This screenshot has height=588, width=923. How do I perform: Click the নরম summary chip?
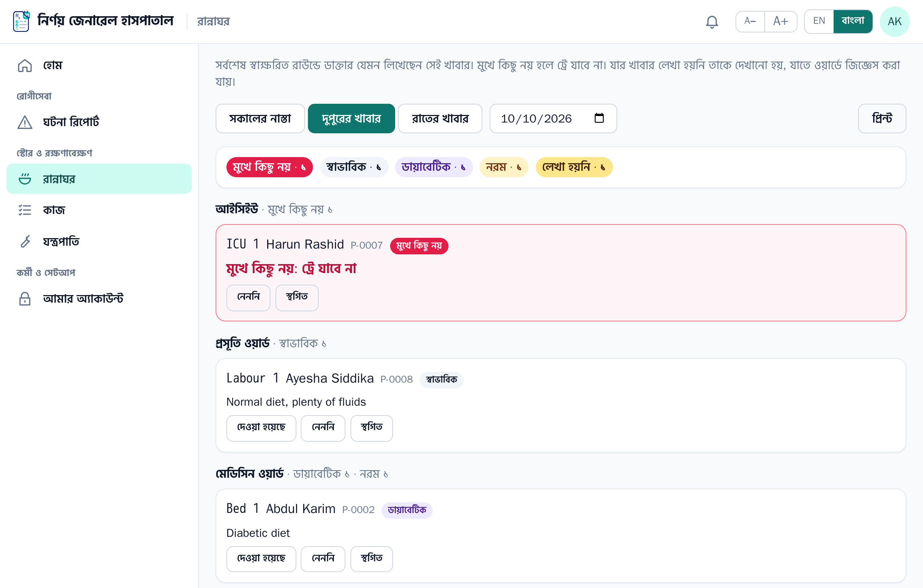[x=504, y=168]
